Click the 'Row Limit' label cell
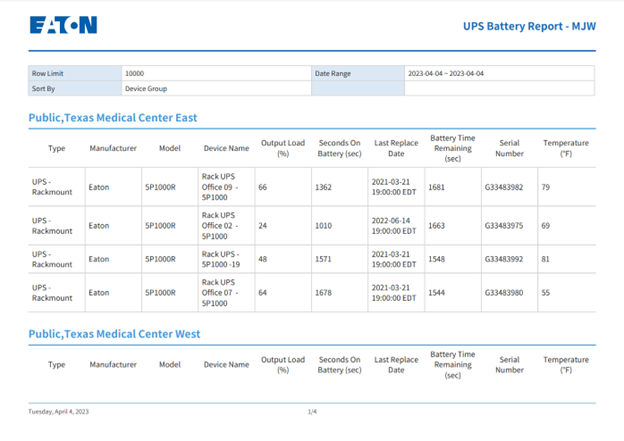The height and width of the screenshot is (441, 624). (x=75, y=73)
